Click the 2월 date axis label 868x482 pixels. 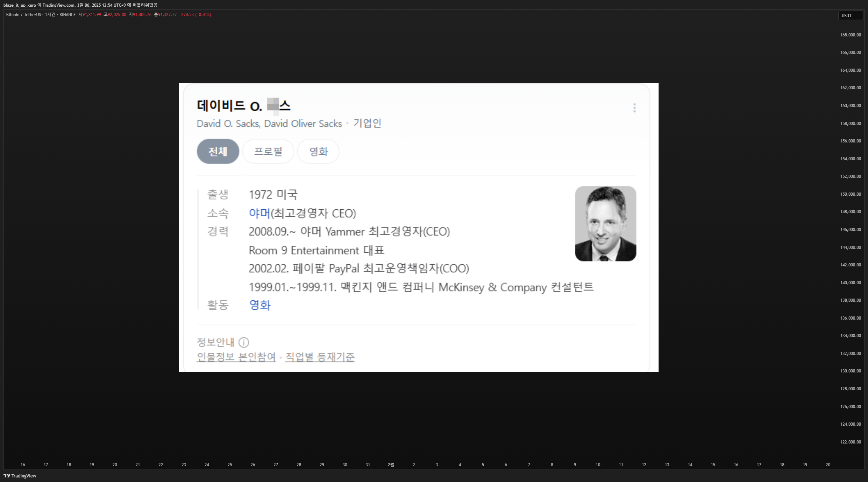point(391,465)
